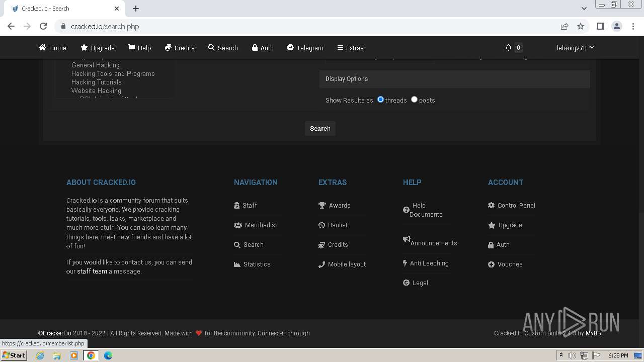Open the Control Panel footer link
The width and height of the screenshot is (644, 362).
512,205
